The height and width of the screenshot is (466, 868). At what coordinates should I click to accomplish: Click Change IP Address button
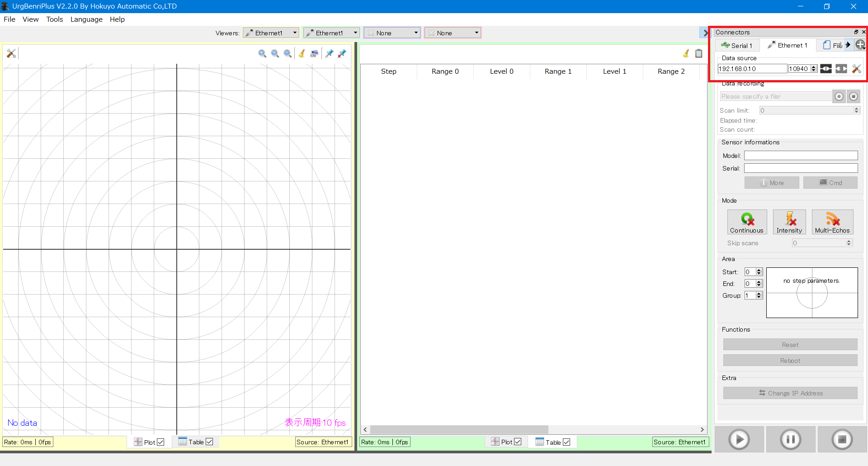coord(790,393)
